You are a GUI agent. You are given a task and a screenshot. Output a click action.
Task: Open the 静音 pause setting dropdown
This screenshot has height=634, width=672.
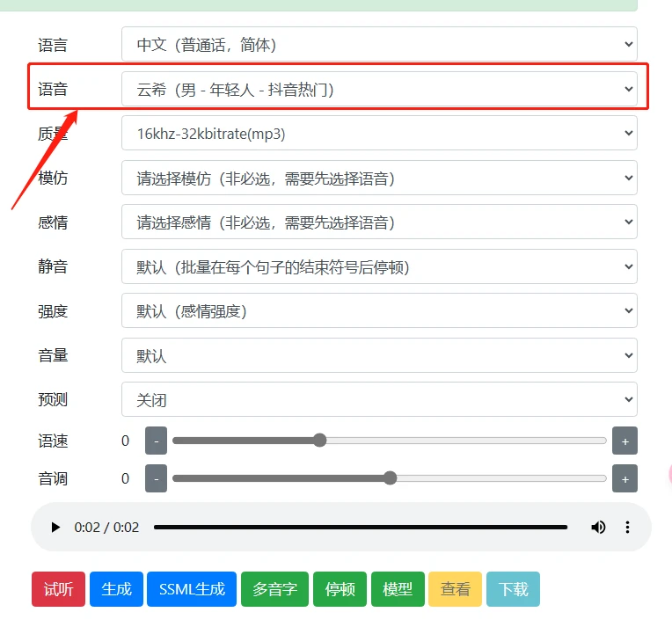click(378, 266)
